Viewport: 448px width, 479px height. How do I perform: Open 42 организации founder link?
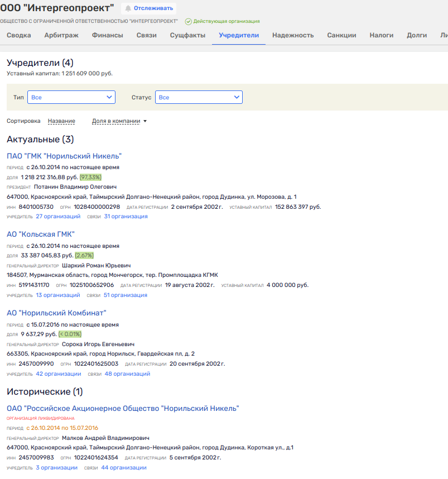tap(59, 373)
